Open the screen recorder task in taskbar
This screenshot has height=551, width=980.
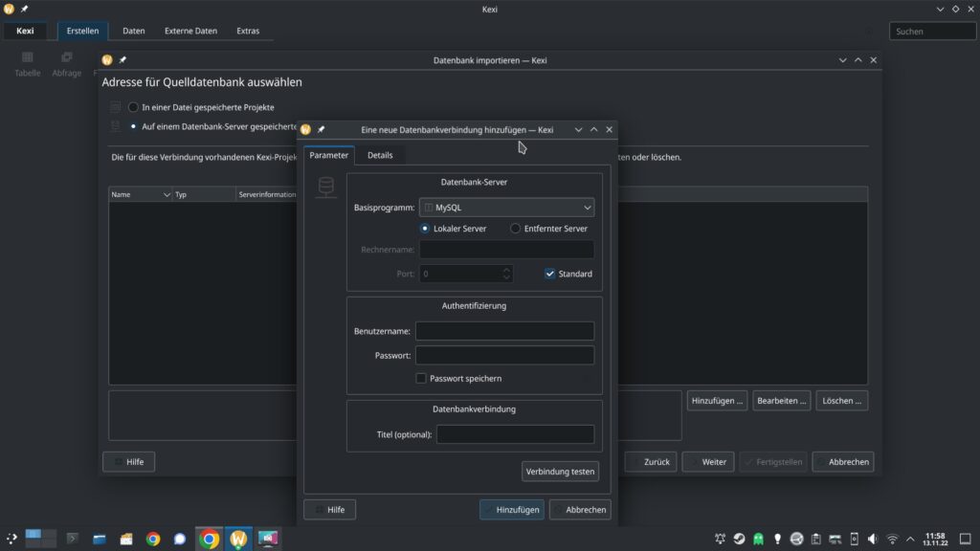[x=268, y=539]
